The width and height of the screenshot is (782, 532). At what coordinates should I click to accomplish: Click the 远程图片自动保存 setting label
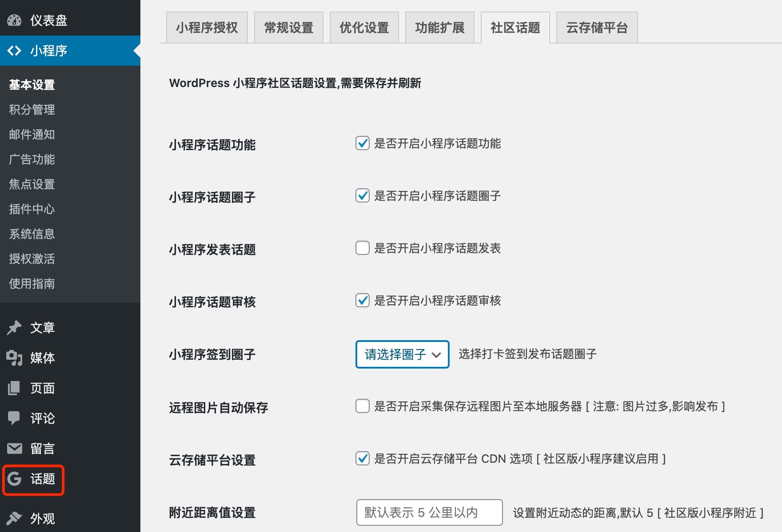tap(219, 408)
